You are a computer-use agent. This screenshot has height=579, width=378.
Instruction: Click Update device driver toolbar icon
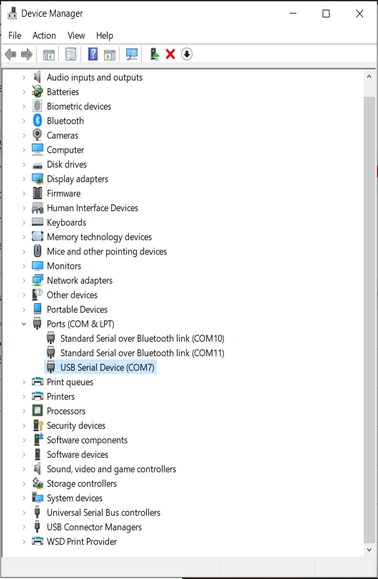click(154, 54)
